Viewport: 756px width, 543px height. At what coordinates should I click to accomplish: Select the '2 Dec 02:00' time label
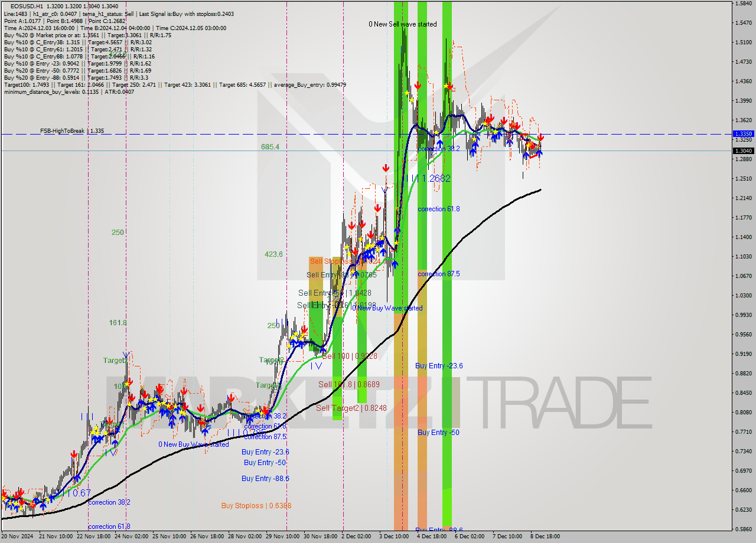357,537
